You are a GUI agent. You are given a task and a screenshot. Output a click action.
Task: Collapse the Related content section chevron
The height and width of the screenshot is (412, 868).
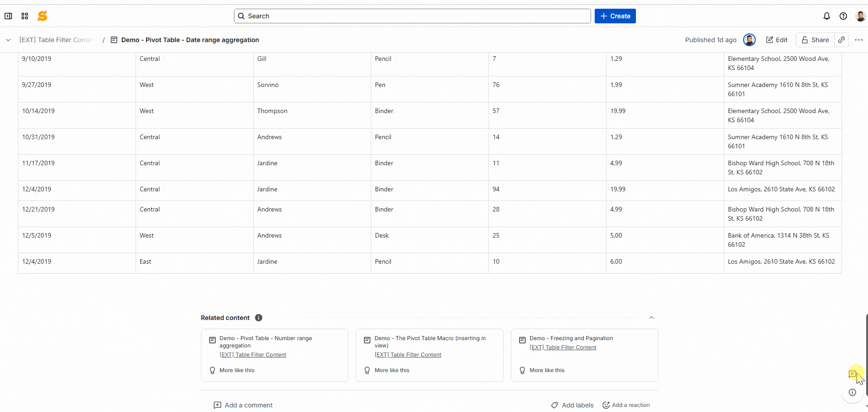[651, 317]
